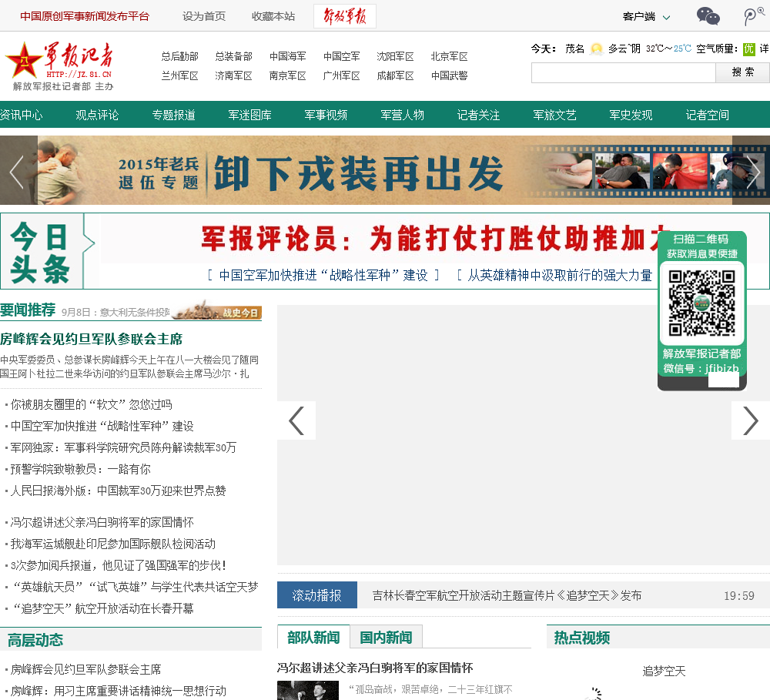Click the 滚动播报 blue label
The height and width of the screenshot is (700, 770).
(316, 595)
